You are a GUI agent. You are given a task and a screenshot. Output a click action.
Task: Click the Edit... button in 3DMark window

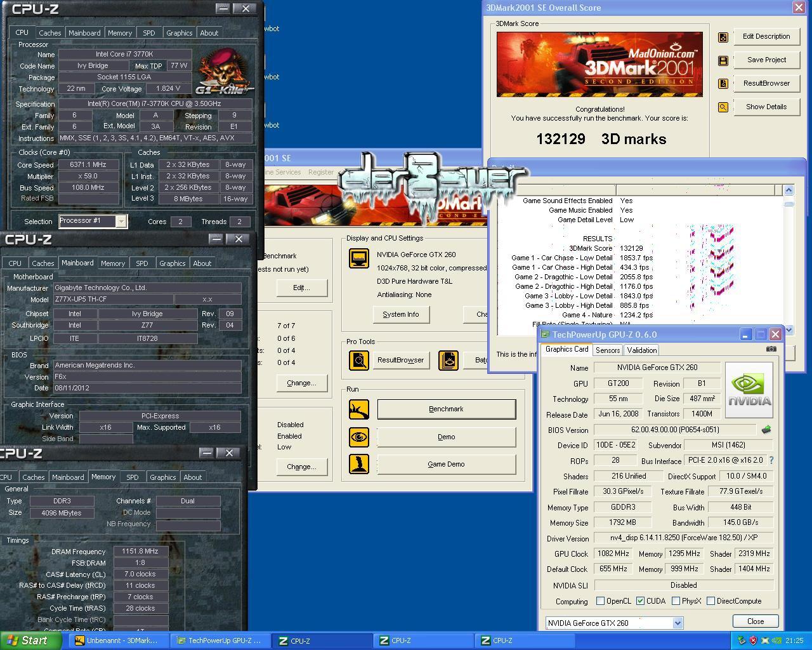coord(301,288)
